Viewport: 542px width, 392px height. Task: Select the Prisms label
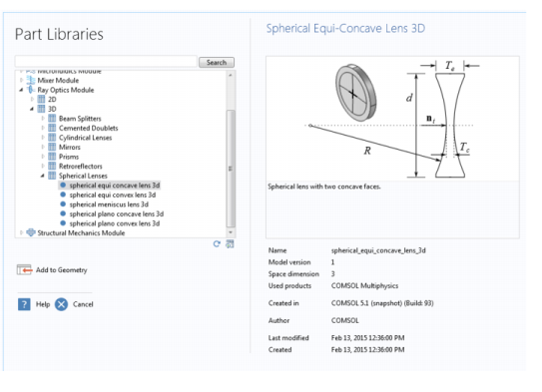pos(69,157)
